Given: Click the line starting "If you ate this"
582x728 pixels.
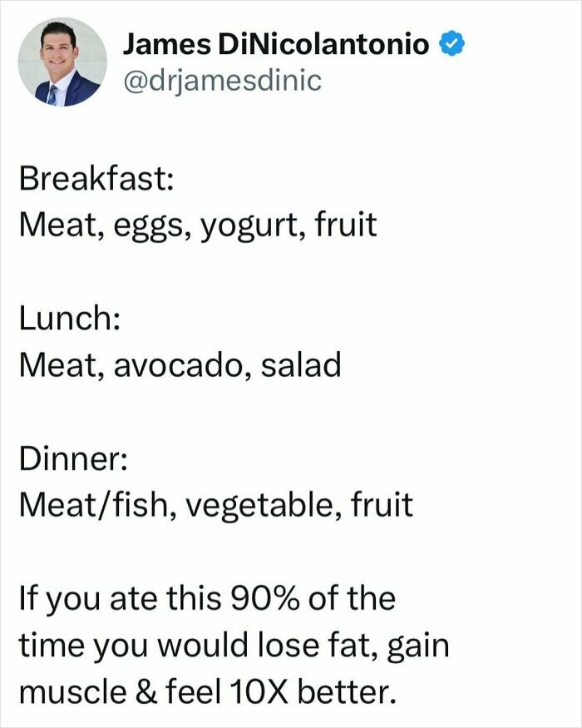Looking at the screenshot, I should (207, 598).
